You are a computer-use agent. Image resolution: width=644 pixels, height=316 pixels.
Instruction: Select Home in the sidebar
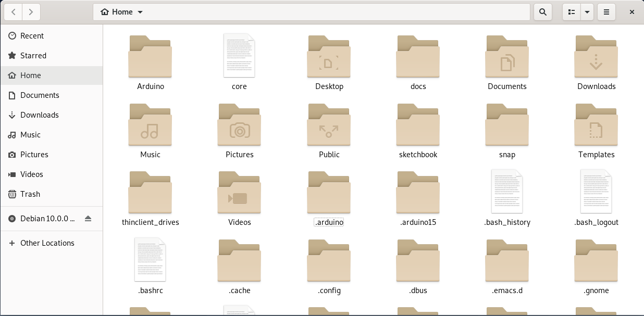pyautogui.click(x=52, y=75)
